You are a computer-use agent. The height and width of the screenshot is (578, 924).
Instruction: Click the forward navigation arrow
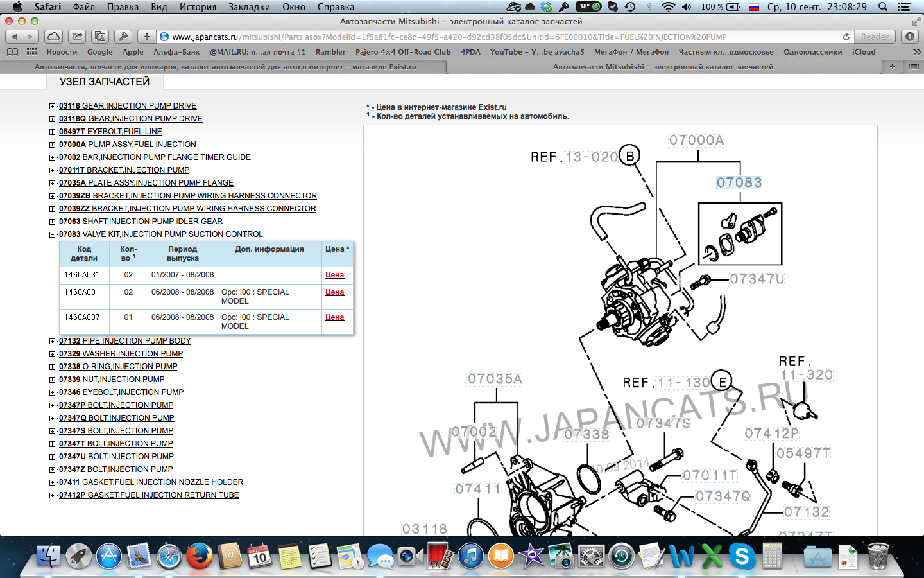click(x=30, y=37)
